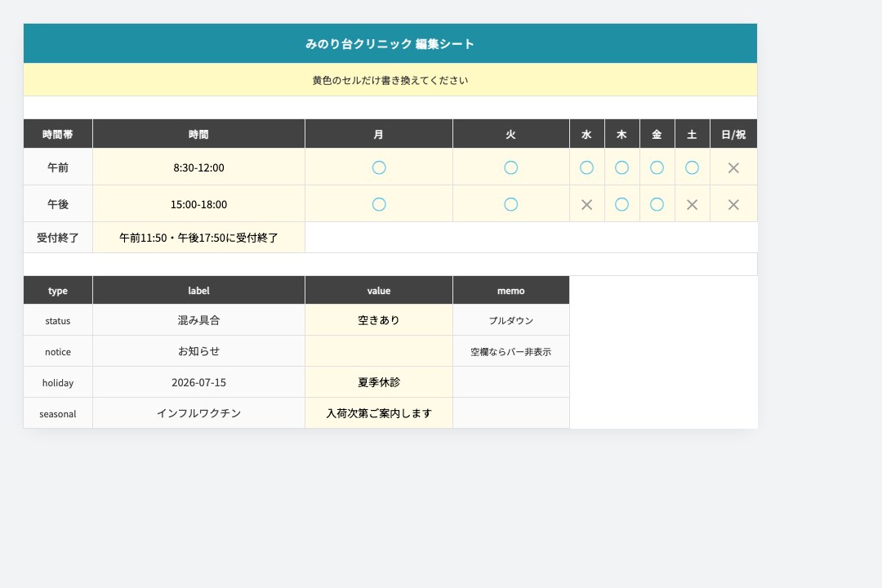
Task: Select Wednesday morning circle cell
Action: point(586,167)
